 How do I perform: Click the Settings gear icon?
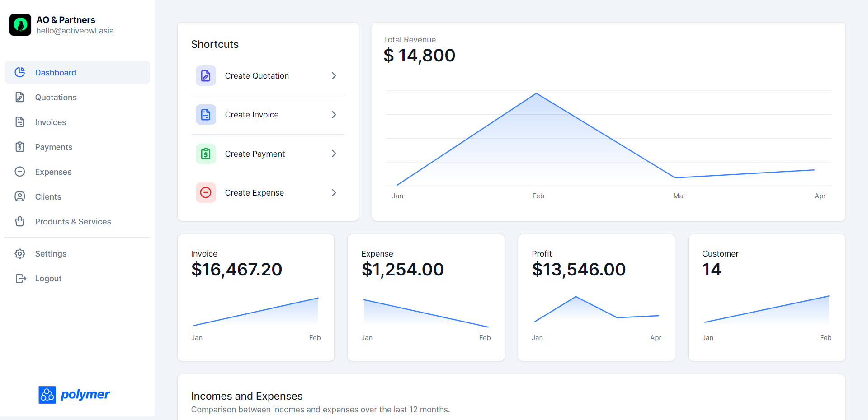click(x=20, y=253)
